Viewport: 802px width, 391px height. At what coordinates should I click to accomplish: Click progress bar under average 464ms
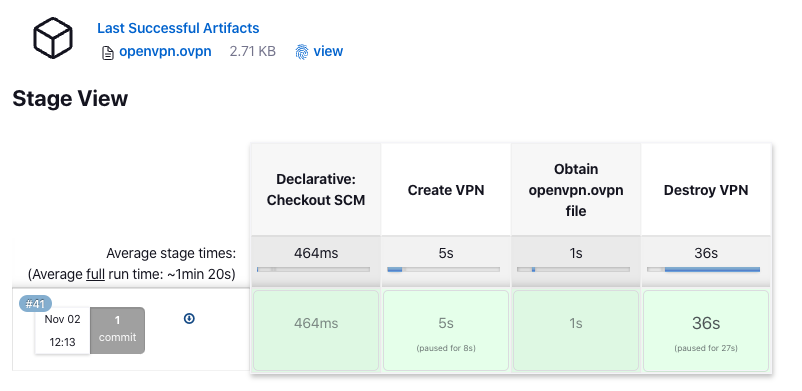[313, 269]
